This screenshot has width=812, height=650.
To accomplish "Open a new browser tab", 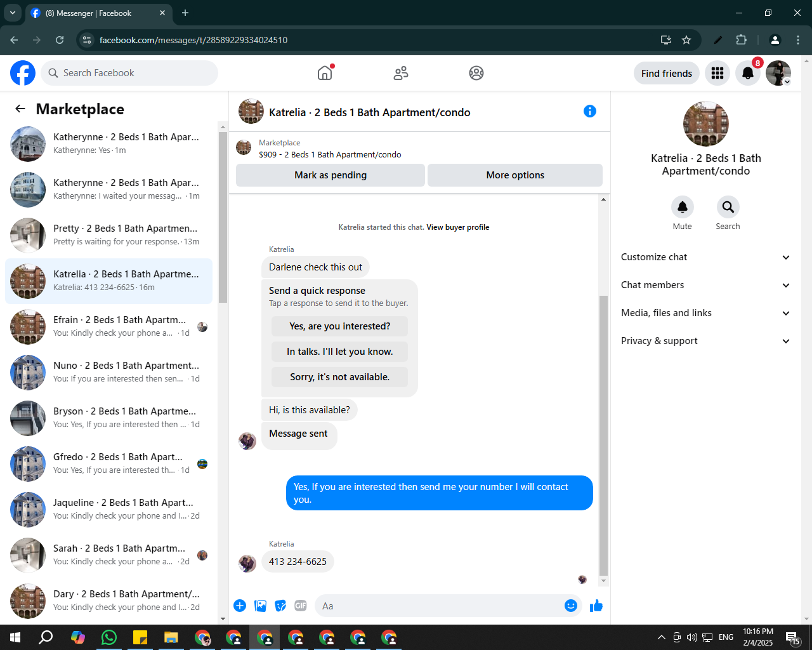I will pos(185,13).
